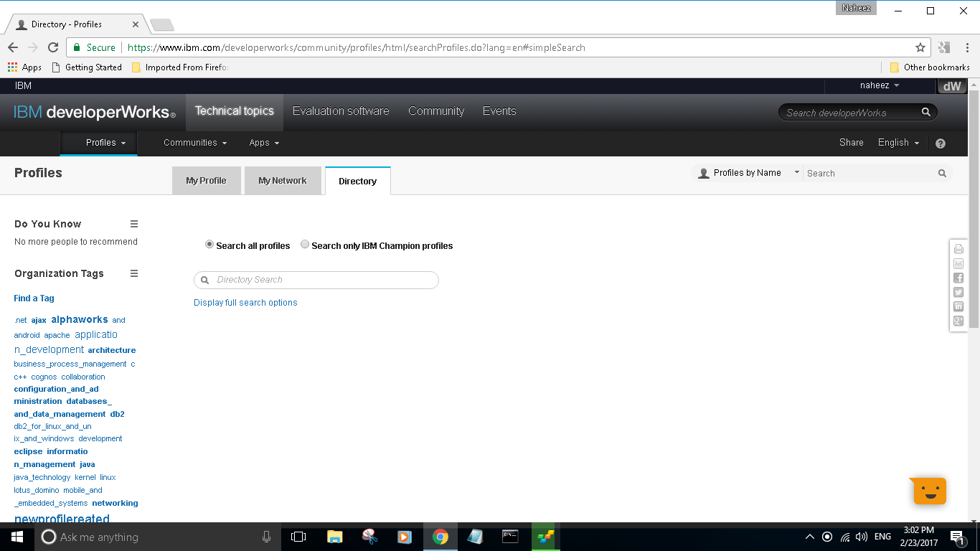Image resolution: width=980 pixels, height=551 pixels.
Task: Click the networking tag
Action: point(115,503)
